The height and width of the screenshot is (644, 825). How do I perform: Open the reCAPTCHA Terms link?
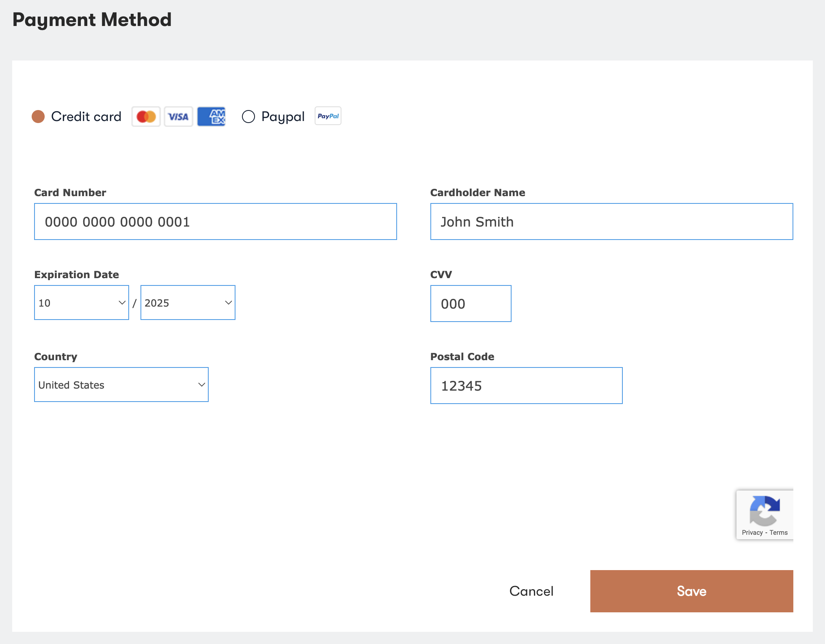779,533
